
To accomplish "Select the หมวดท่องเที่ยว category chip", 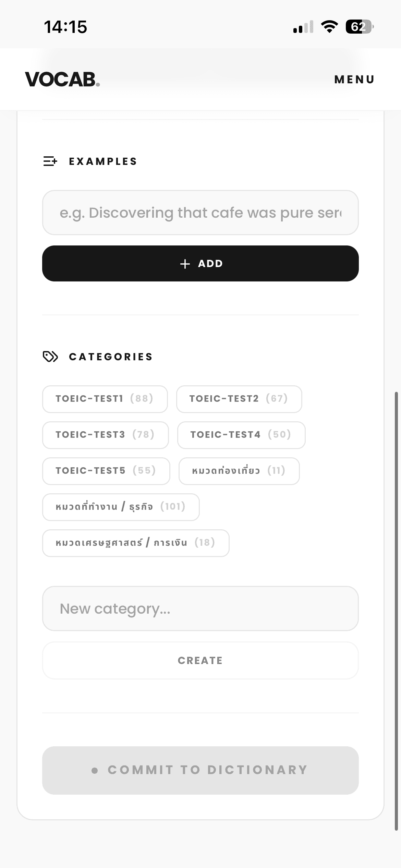I will point(239,471).
